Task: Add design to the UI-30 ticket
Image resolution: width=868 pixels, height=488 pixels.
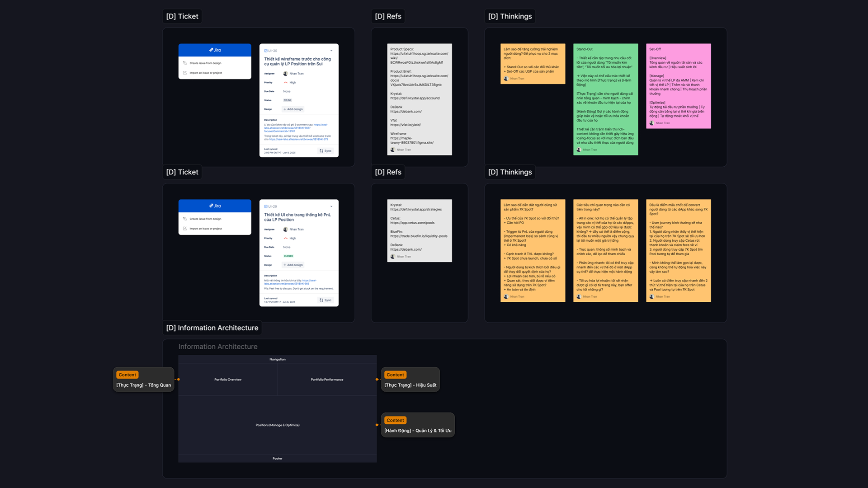Action: pyautogui.click(x=293, y=109)
